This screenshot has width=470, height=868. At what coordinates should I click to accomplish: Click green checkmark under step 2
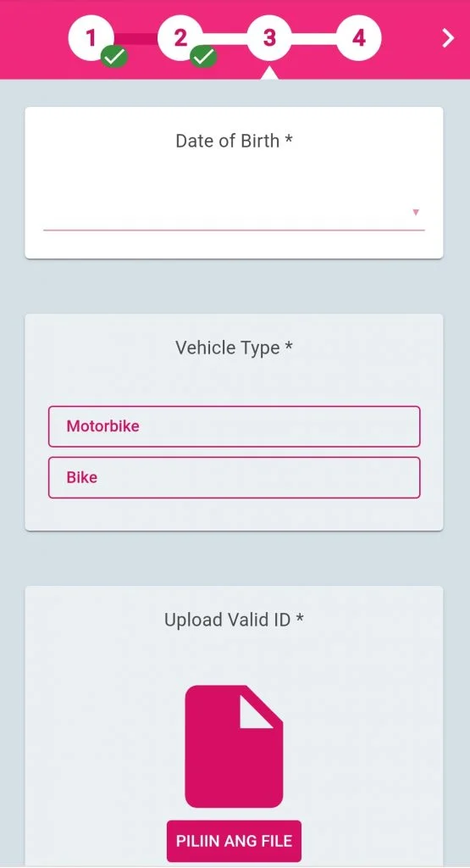[203, 56]
